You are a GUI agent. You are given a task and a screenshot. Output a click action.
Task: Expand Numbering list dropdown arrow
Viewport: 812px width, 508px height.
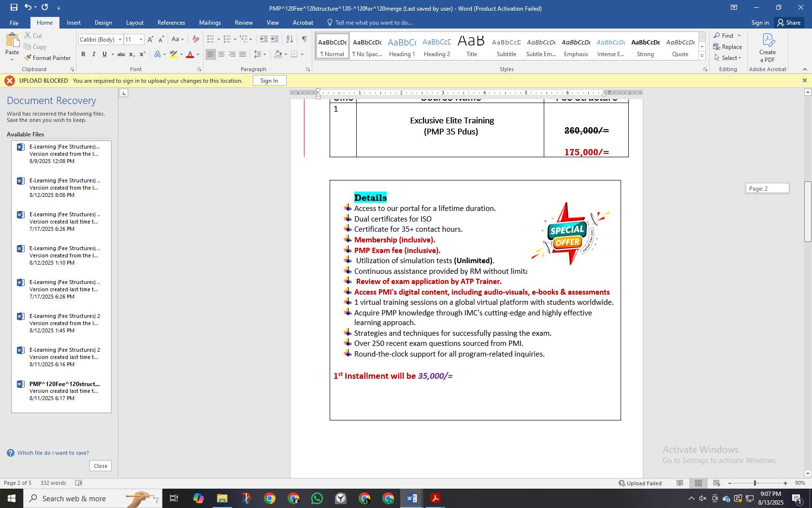click(x=235, y=40)
